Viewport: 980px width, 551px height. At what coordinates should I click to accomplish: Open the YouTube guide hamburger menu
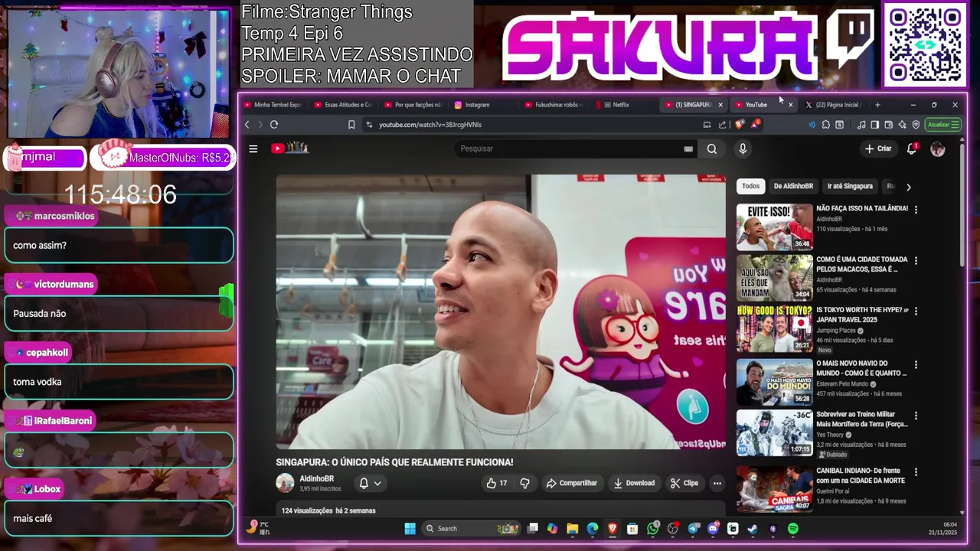click(253, 148)
